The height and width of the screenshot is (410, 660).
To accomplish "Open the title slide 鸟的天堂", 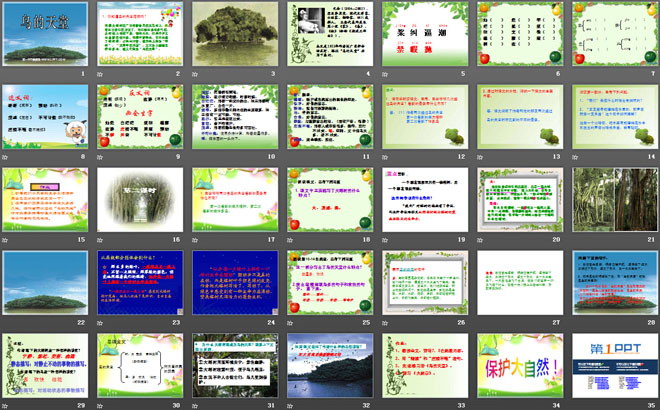I will pos(45,35).
